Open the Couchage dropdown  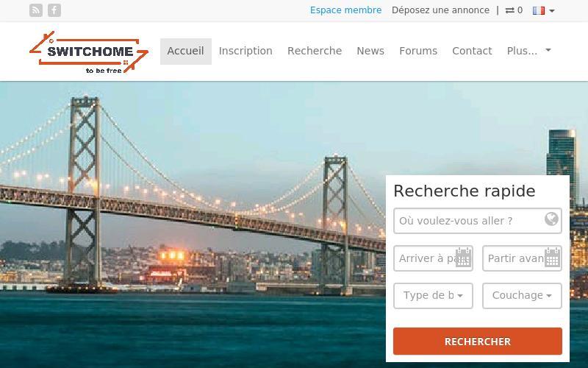[522, 296]
